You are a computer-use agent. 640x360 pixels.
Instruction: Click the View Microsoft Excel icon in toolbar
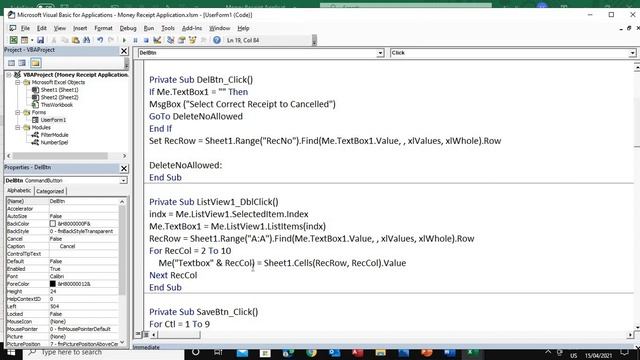13,40
